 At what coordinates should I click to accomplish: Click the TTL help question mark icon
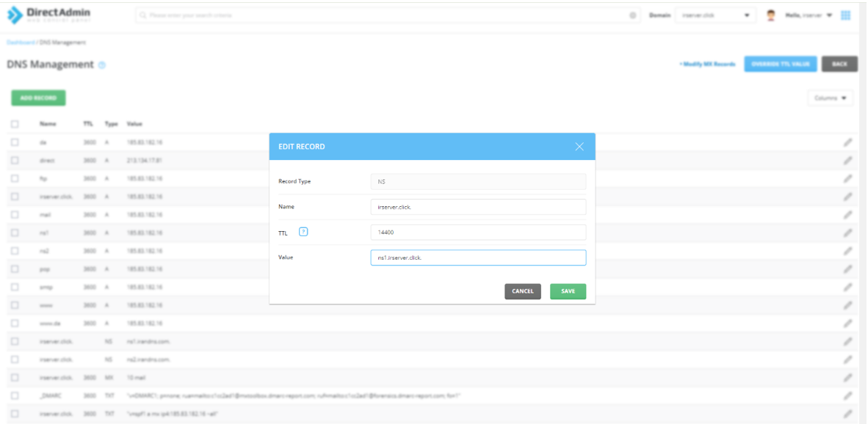click(x=303, y=232)
